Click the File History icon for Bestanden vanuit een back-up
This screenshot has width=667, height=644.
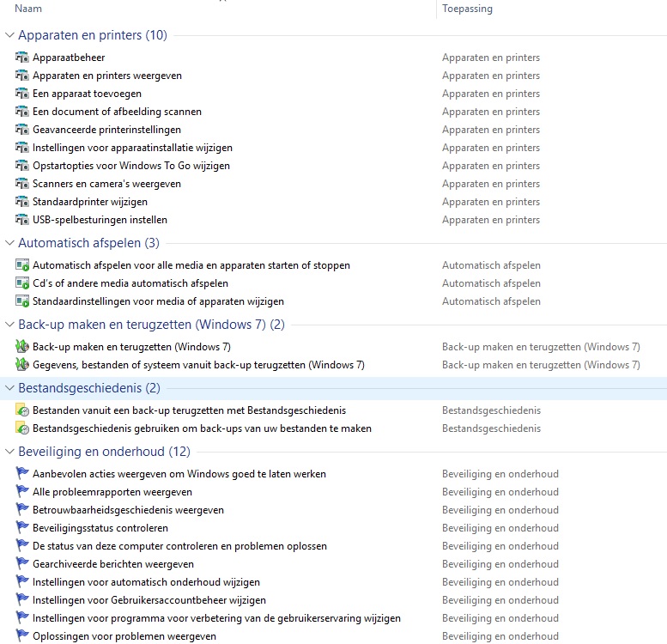point(22,410)
